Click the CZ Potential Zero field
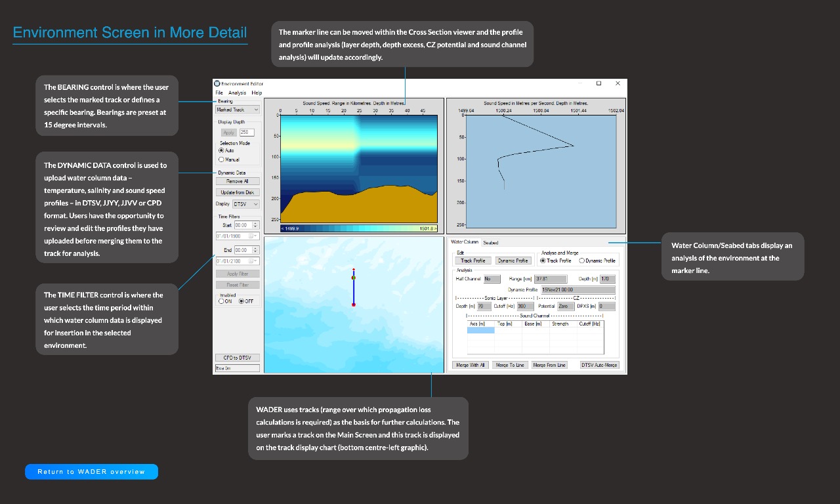Screen dimensions: 840x504 (x=566, y=306)
